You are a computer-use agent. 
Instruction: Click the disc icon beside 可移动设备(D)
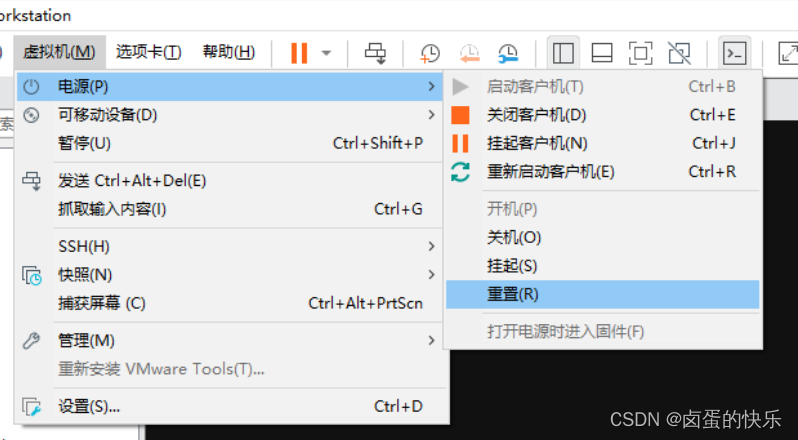pyautogui.click(x=32, y=115)
